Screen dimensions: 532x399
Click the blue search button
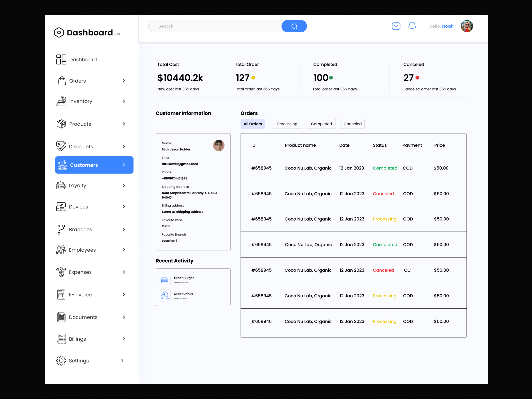point(294,26)
